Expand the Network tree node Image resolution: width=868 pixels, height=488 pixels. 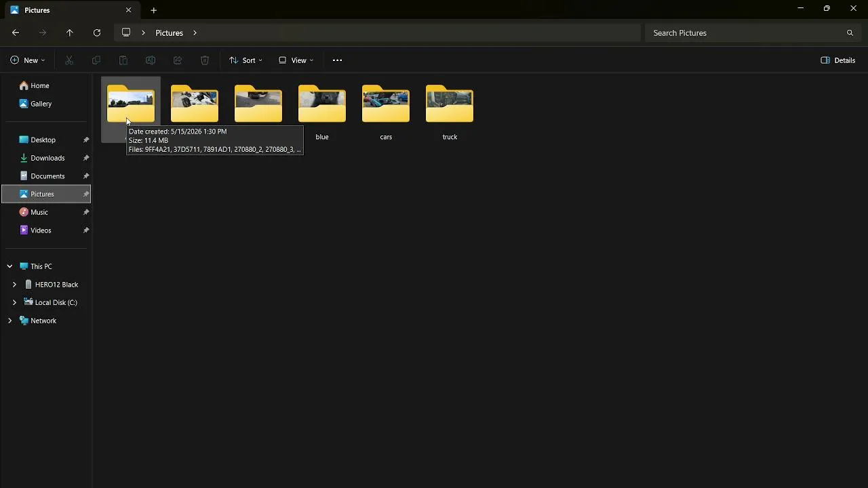click(9, 321)
